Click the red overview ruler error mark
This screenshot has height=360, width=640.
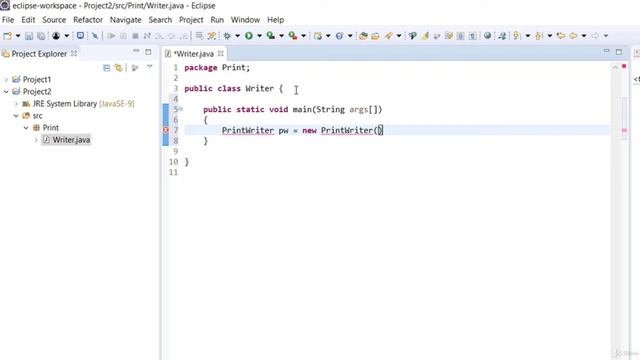point(624,130)
